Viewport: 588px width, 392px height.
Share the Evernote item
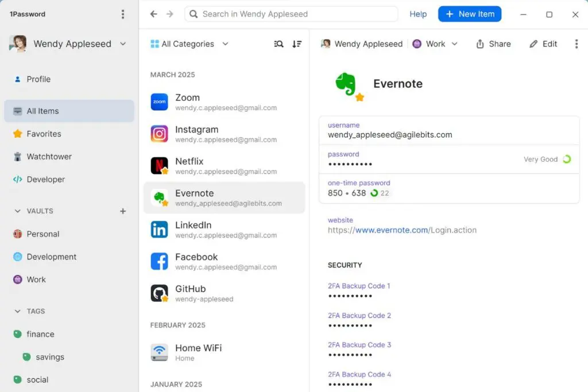[493, 44]
